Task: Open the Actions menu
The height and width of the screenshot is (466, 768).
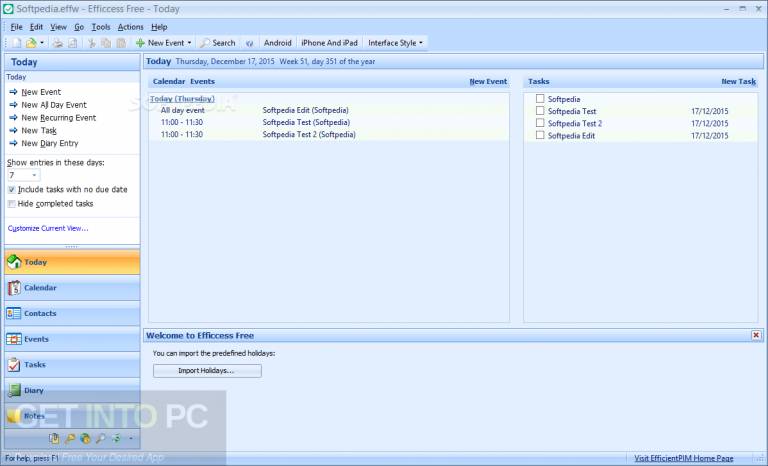Action: point(130,27)
